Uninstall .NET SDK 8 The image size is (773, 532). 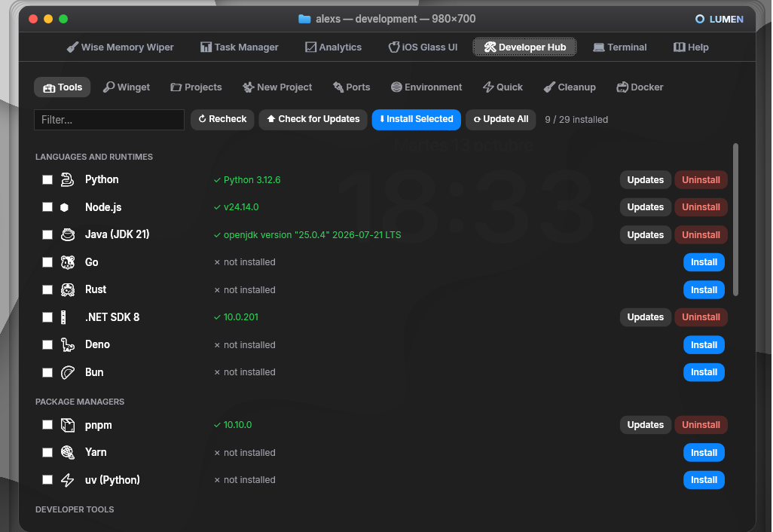(701, 317)
